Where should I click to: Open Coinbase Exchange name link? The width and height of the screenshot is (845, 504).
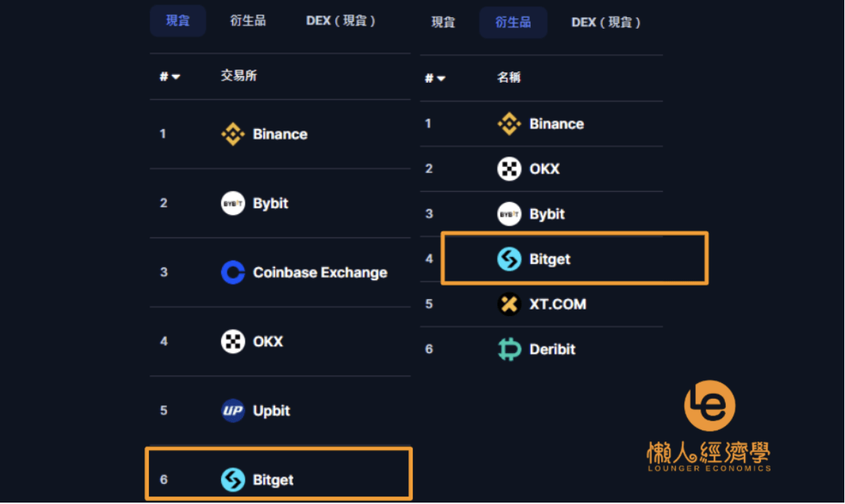pos(320,272)
